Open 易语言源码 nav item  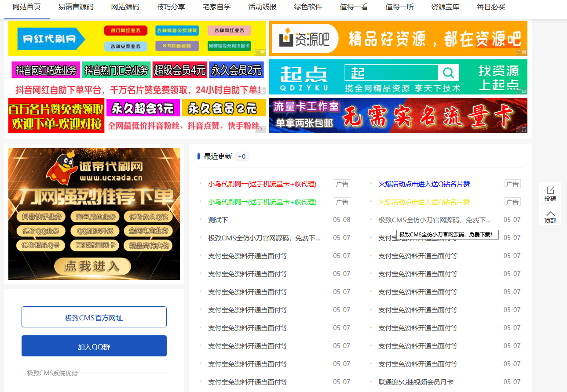[x=76, y=7]
